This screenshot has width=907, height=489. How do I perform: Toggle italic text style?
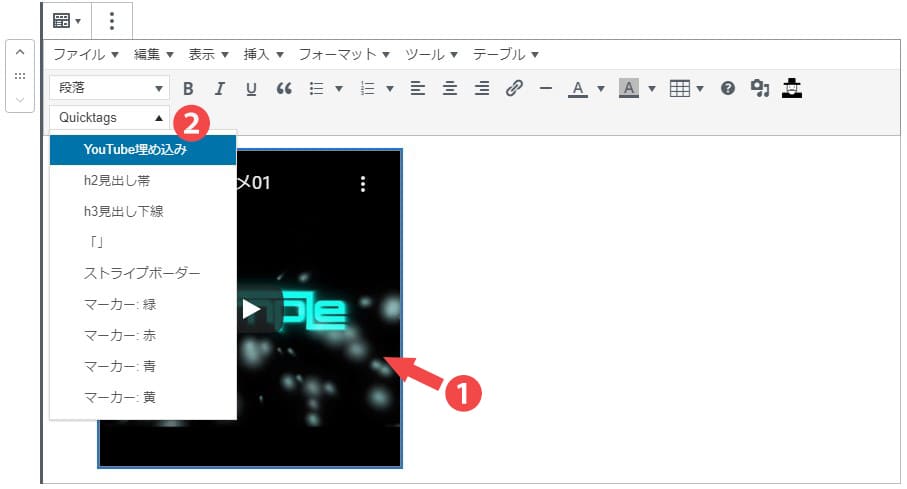pyautogui.click(x=220, y=88)
